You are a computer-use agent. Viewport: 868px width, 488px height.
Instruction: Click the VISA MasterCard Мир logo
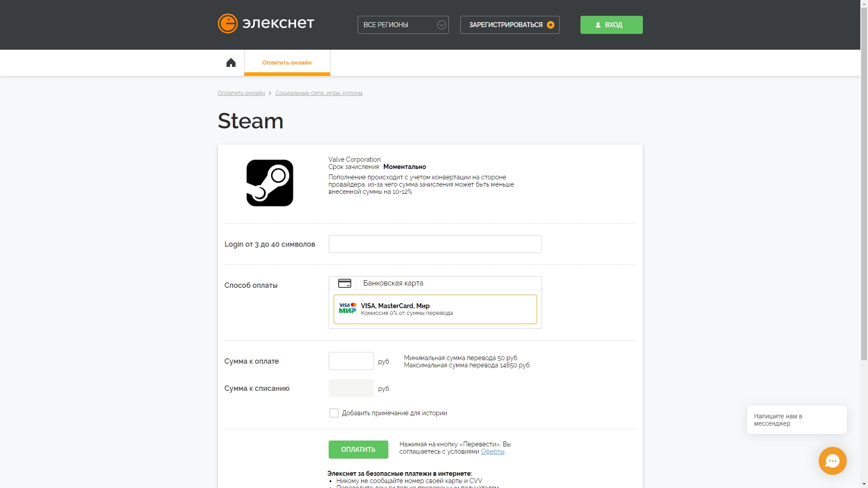[x=348, y=308]
